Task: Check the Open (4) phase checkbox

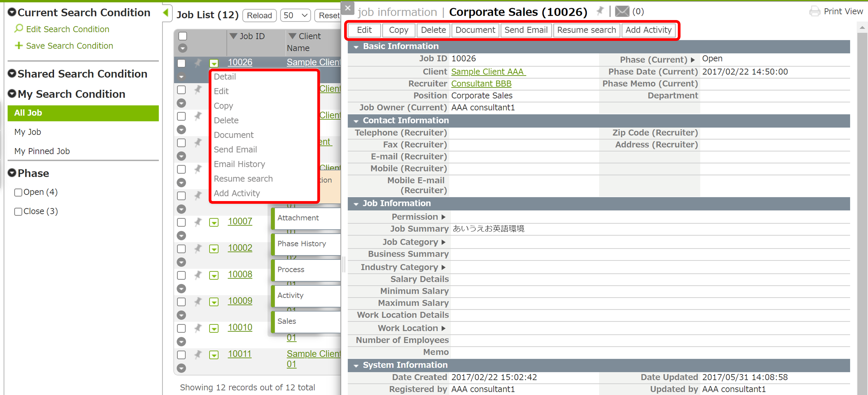Action: [18, 192]
